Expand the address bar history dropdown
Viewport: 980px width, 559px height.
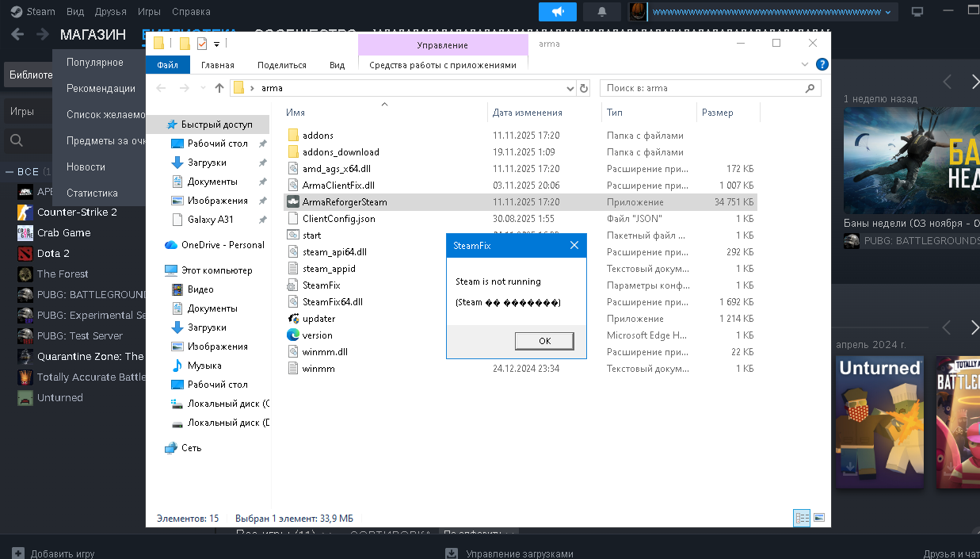570,88
